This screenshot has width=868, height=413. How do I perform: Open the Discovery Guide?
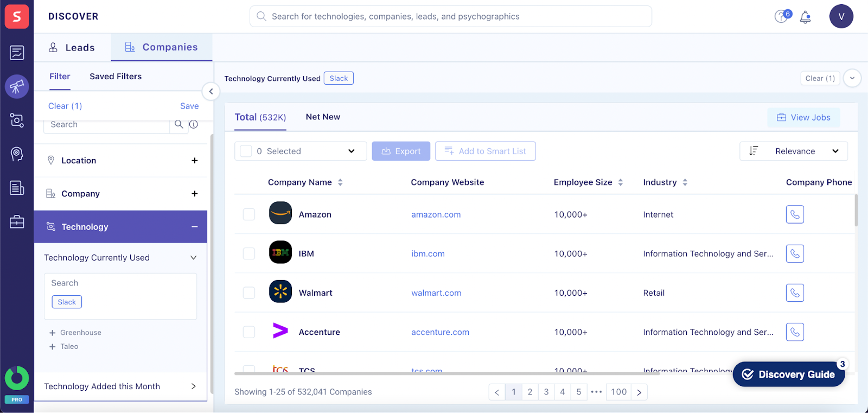pyautogui.click(x=789, y=374)
